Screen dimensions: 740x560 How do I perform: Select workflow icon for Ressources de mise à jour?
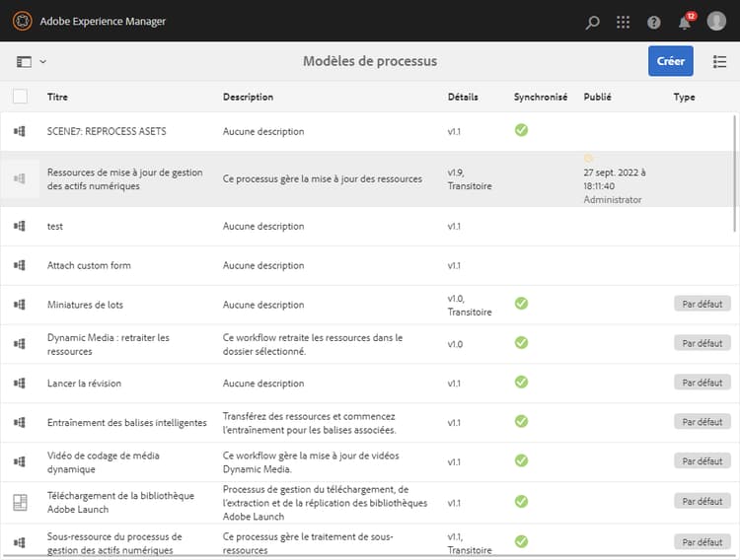pyautogui.click(x=20, y=178)
